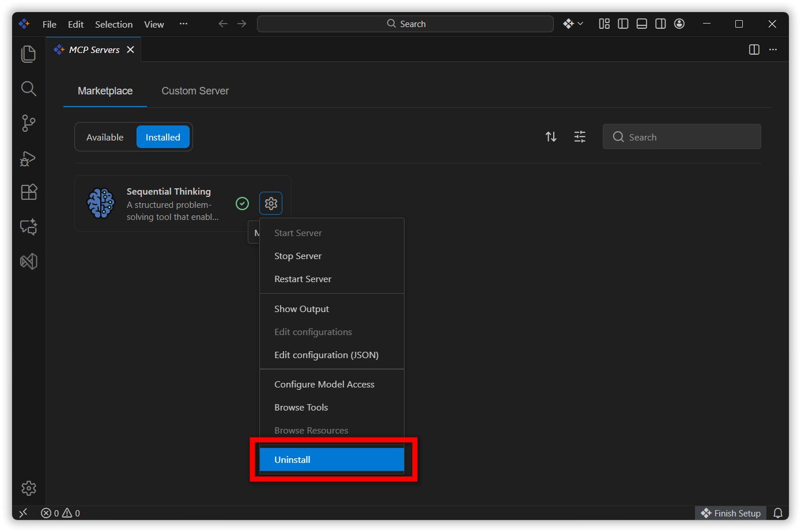Open the filter options sliders icon
The height and width of the screenshot is (532, 801).
[x=580, y=137]
